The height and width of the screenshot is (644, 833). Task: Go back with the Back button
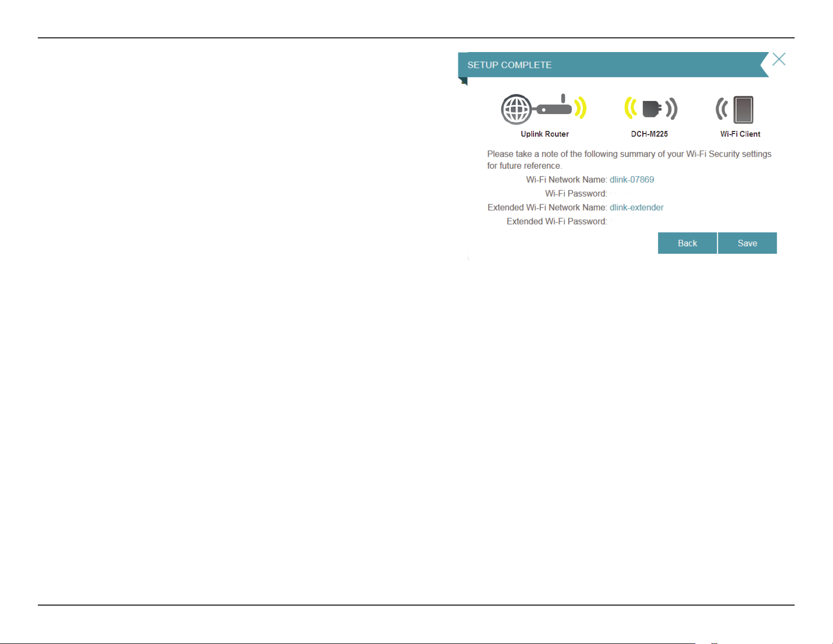[687, 243]
